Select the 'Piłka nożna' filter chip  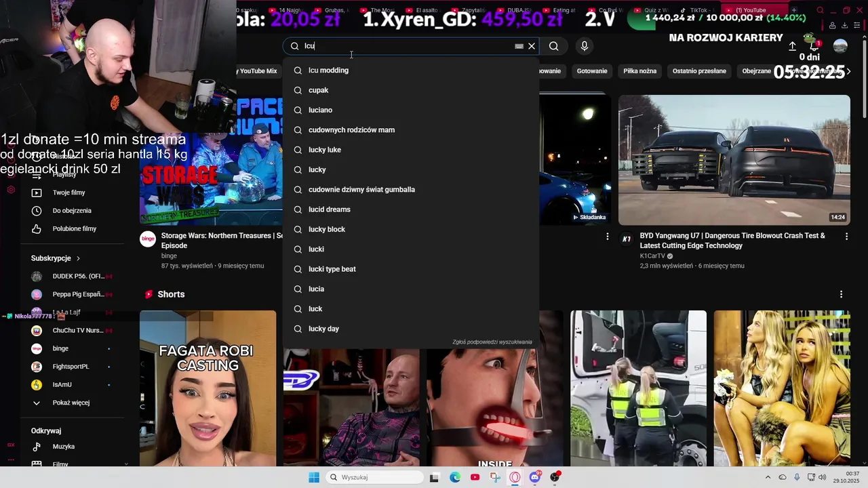pos(640,71)
